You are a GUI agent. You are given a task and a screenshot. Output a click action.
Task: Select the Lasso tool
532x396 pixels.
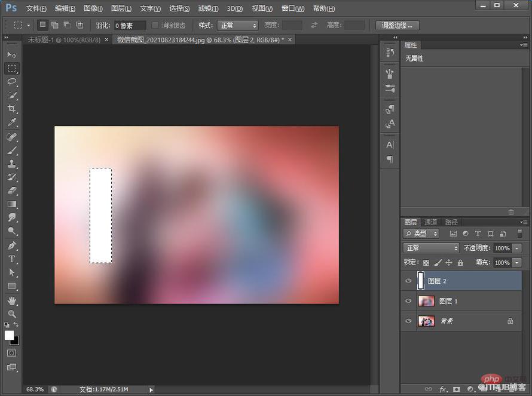click(12, 82)
